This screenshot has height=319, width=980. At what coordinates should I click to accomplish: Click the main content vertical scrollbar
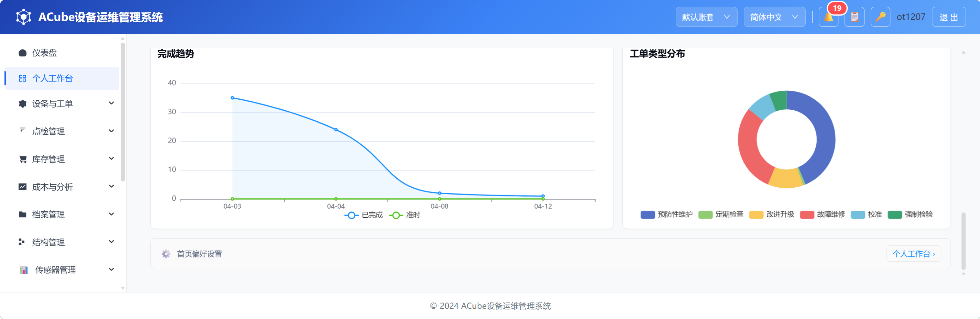[963, 241]
